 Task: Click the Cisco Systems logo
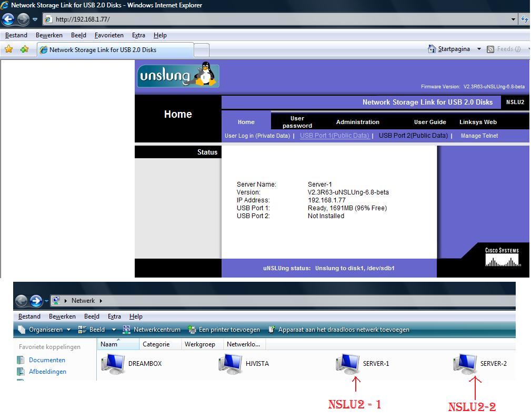(502, 257)
